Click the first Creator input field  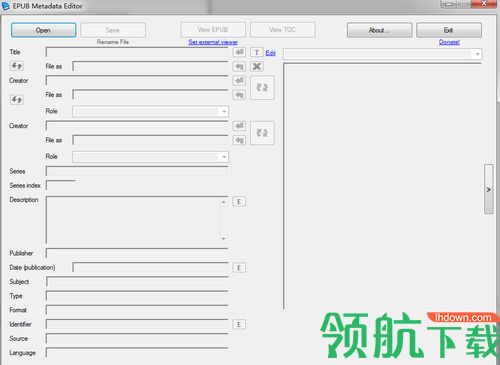click(137, 81)
